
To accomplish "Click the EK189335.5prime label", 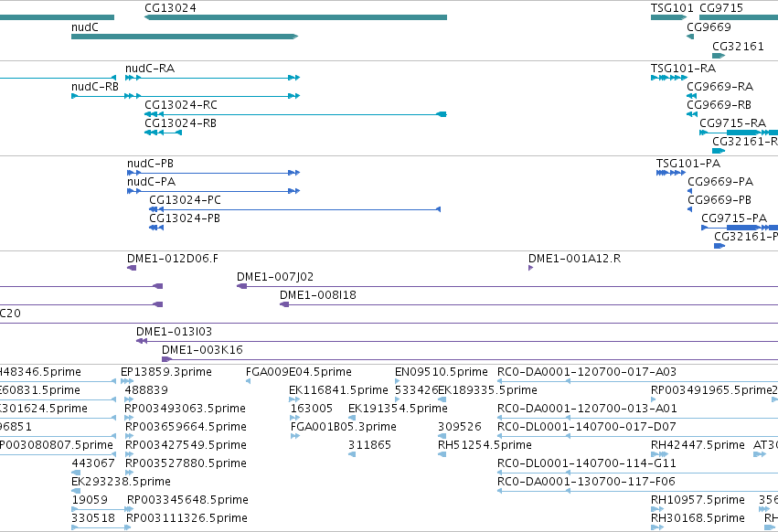I will 487,390.
